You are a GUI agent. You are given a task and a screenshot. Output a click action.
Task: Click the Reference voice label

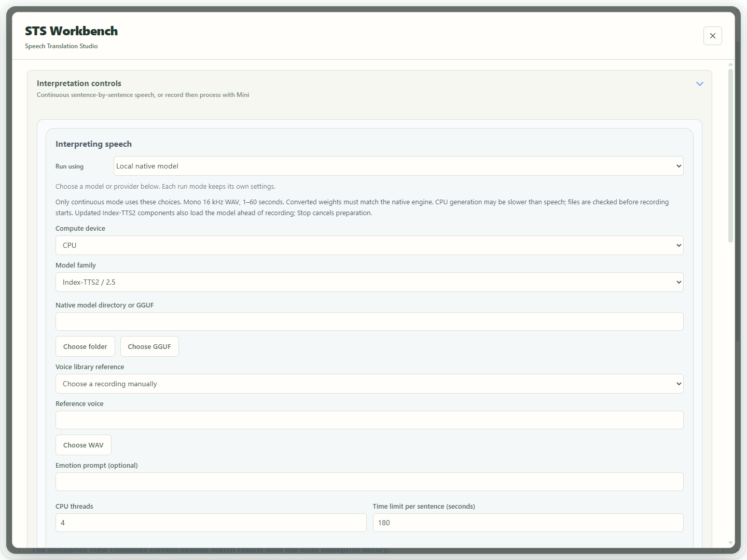pos(79,404)
